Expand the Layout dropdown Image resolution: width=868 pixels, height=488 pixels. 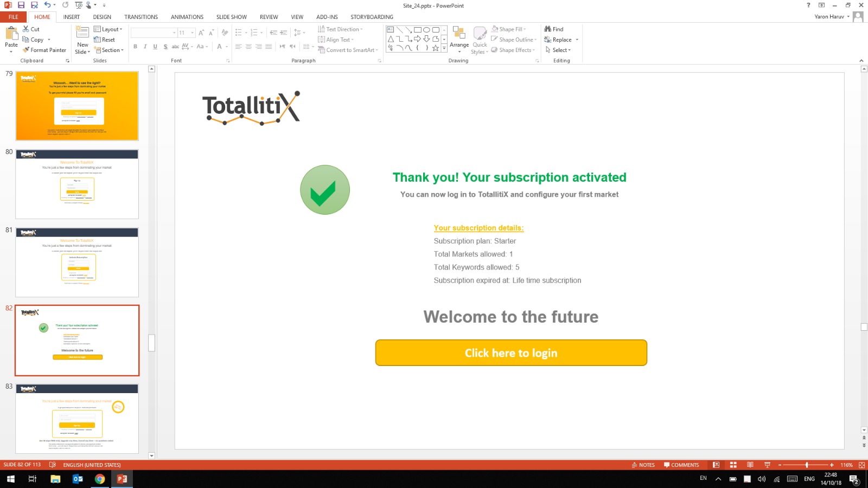click(x=108, y=29)
